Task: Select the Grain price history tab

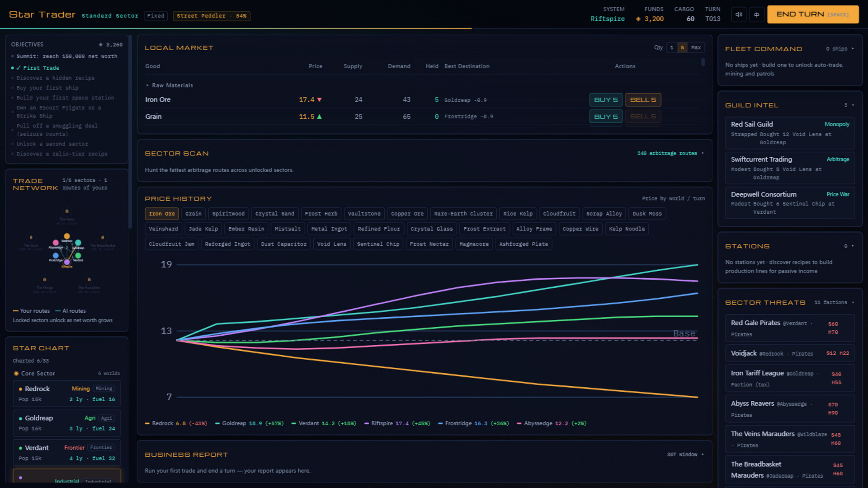Action: [193, 214]
